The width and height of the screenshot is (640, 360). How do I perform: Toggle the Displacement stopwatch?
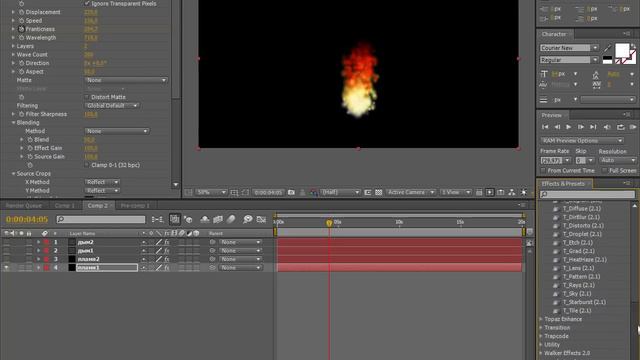[x=22, y=12]
